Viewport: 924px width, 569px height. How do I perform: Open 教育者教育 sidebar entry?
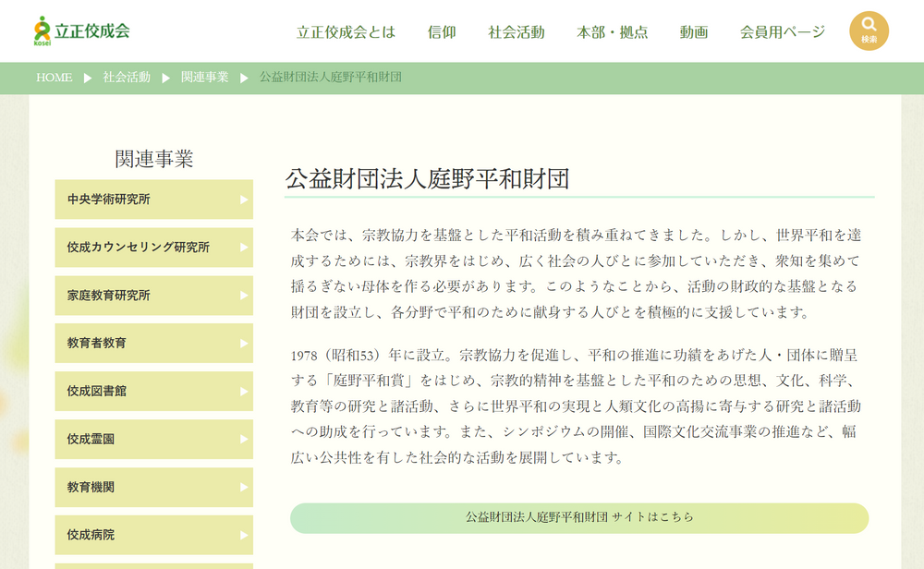coord(153,344)
